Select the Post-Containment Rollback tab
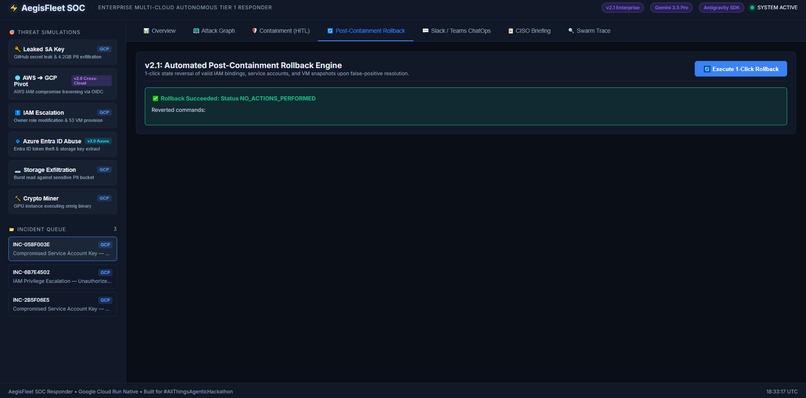Image resolution: width=806 pixels, height=398 pixels. (x=365, y=31)
